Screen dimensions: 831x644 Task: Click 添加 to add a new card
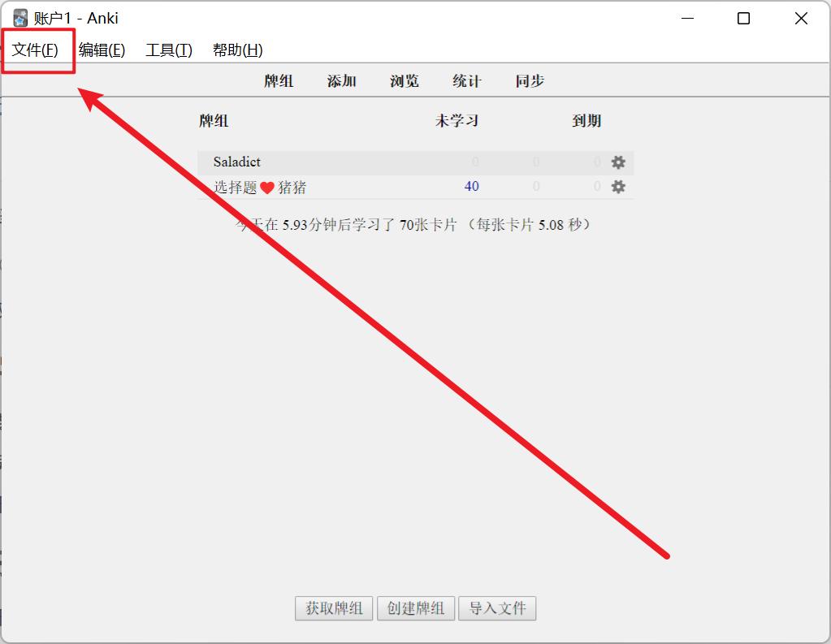341,81
